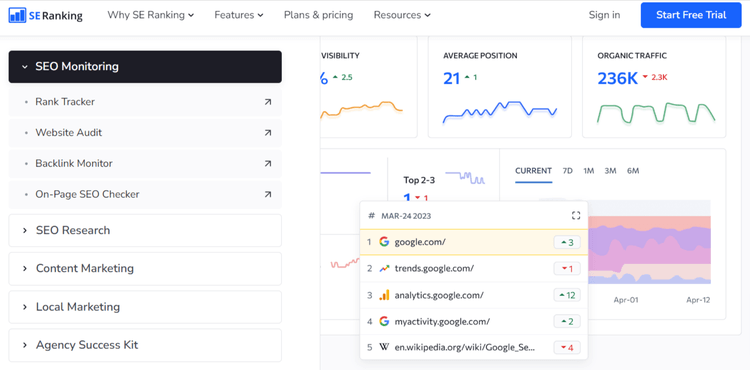The width and height of the screenshot is (750, 370).
Task: Open the Features dropdown menu
Action: click(x=239, y=15)
